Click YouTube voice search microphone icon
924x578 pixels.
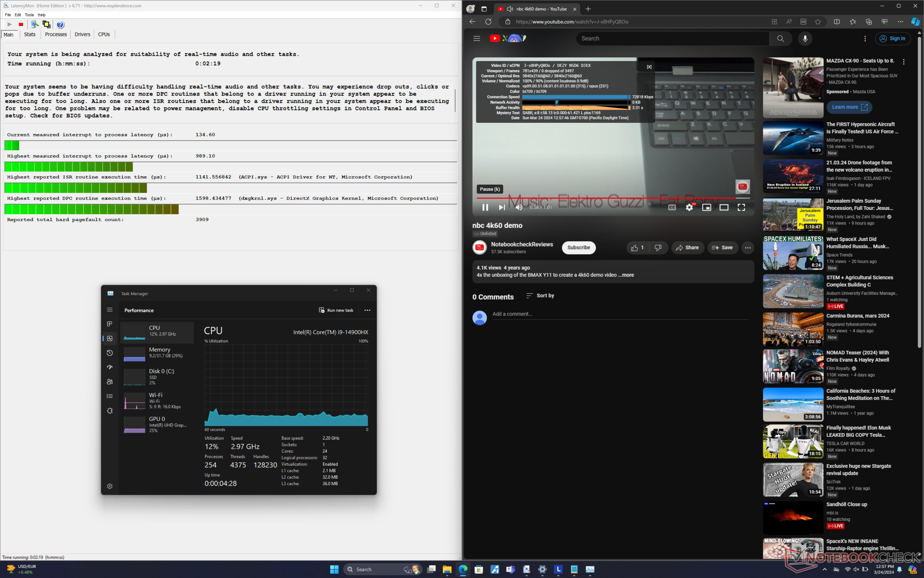coord(805,39)
